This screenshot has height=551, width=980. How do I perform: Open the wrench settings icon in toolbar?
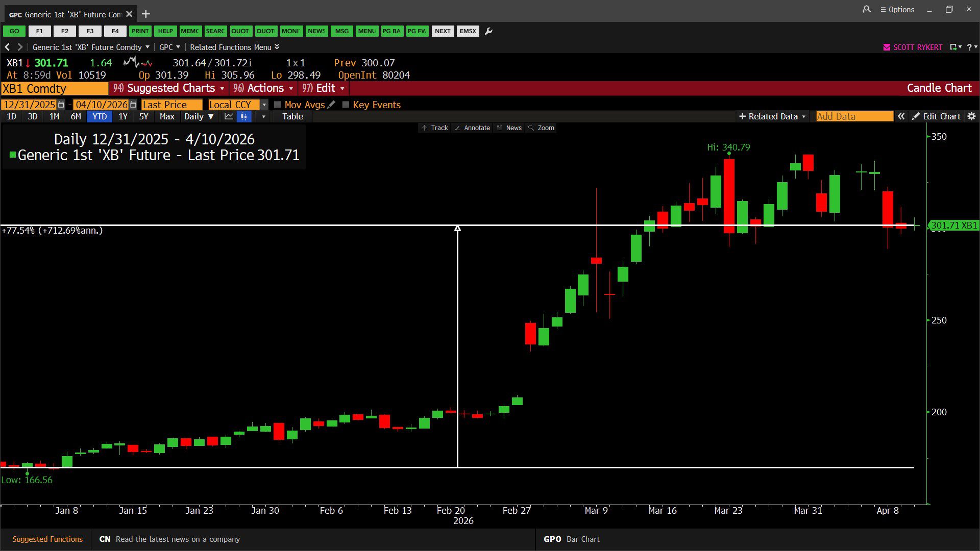pos(488,31)
